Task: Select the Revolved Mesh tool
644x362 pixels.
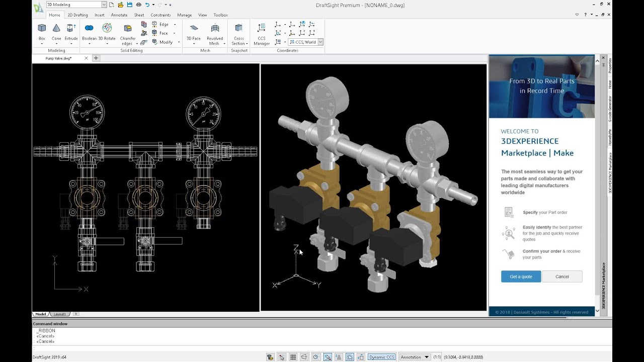Action: [x=215, y=34]
